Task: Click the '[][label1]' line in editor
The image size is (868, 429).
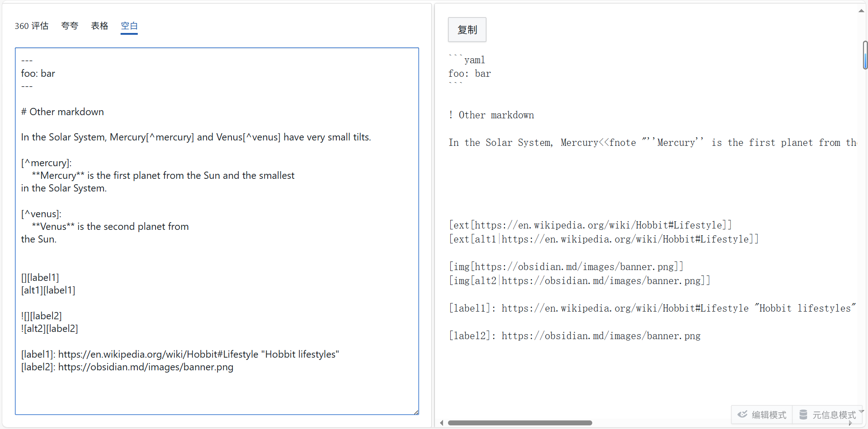Action: [40, 277]
